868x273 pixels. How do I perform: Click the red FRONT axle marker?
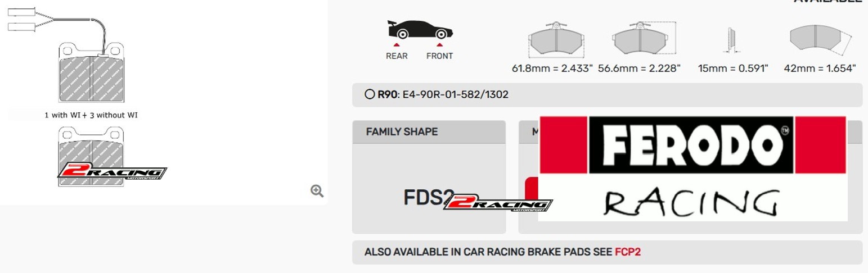click(x=439, y=44)
